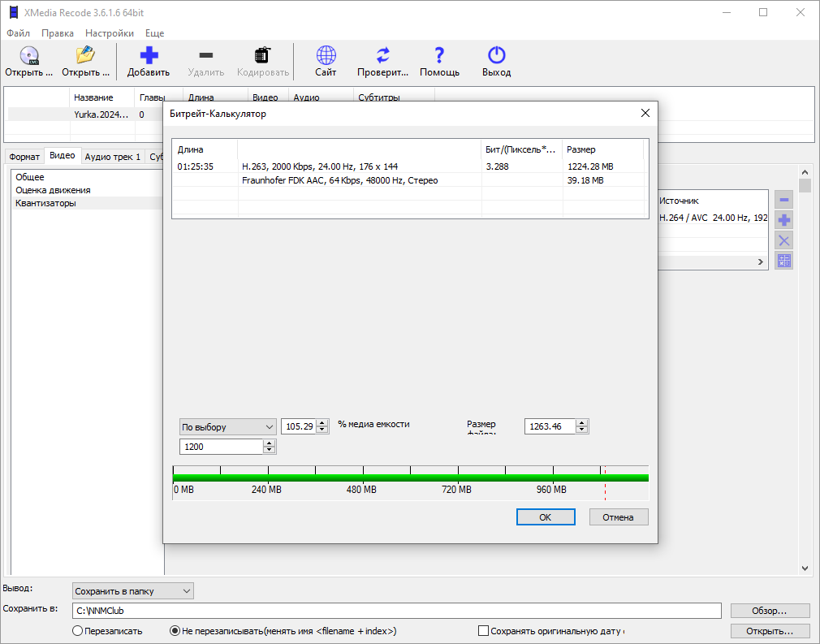Toggle Сохранять оригинальную дату checkbox
The height and width of the screenshot is (644, 820).
(484, 631)
